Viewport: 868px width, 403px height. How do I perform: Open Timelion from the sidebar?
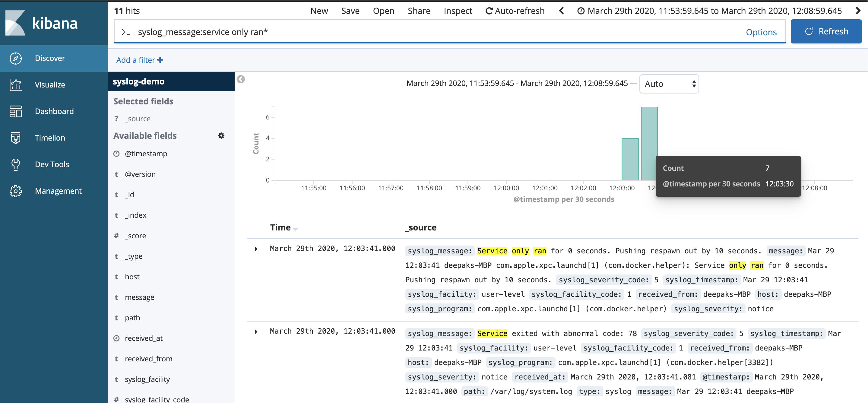pyautogui.click(x=49, y=138)
